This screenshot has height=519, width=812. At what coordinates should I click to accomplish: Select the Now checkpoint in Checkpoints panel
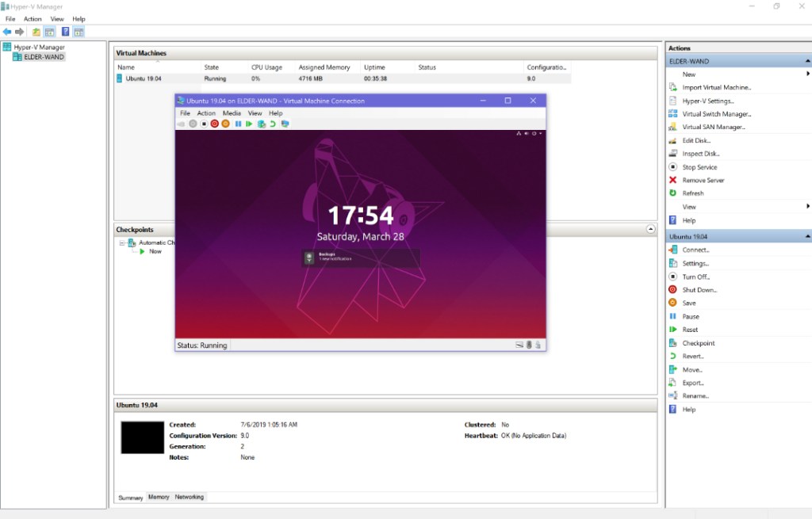click(x=155, y=251)
